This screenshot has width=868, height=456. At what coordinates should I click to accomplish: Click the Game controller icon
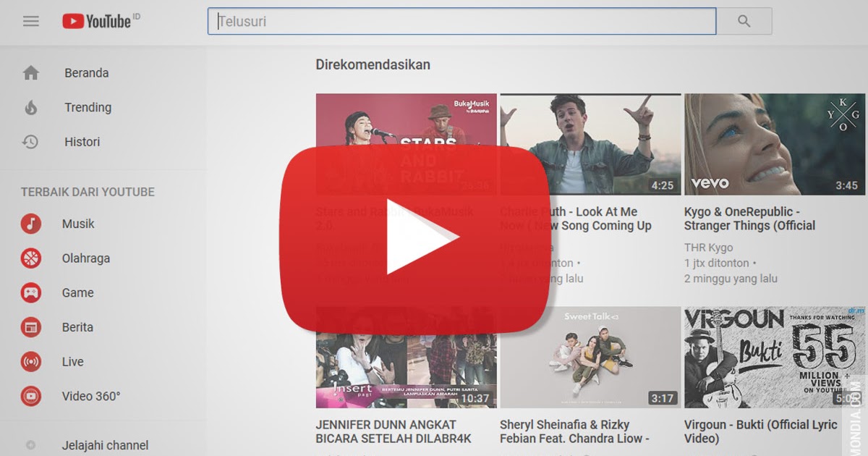coord(30,293)
